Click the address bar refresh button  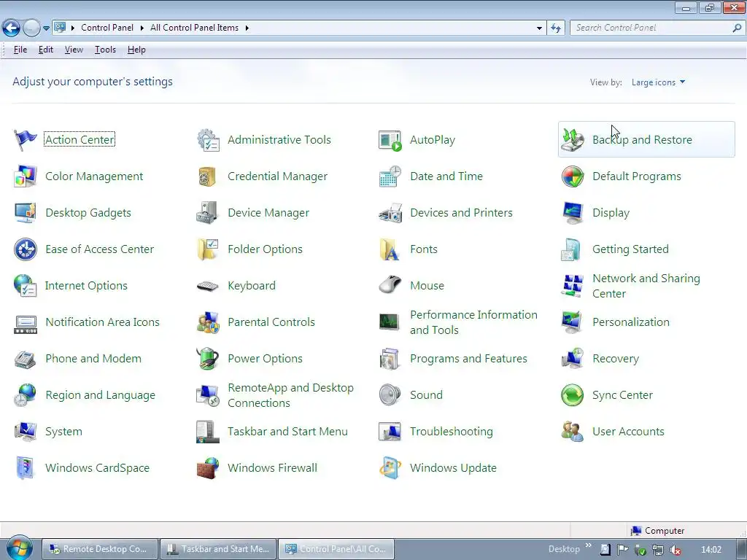click(556, 28)
